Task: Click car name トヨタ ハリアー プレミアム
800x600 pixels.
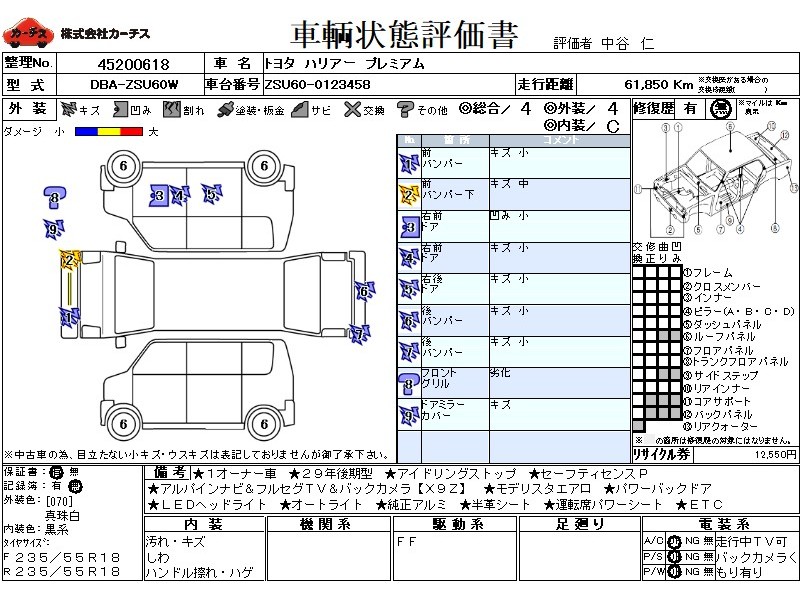Action: [344, 64]
